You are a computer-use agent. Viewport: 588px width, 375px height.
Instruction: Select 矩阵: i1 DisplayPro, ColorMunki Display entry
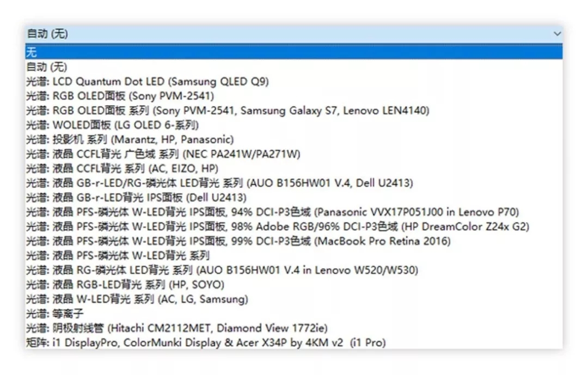click(206, 342)
